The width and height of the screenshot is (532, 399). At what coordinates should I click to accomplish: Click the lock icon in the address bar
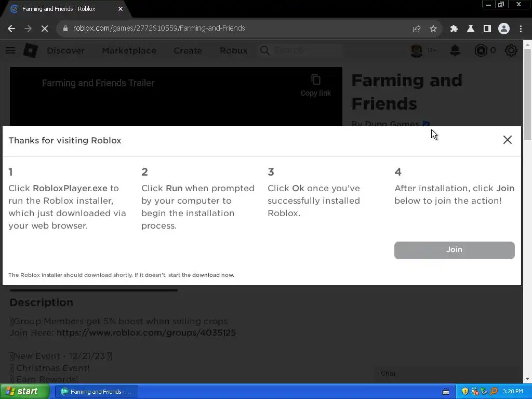pos(65,29)
